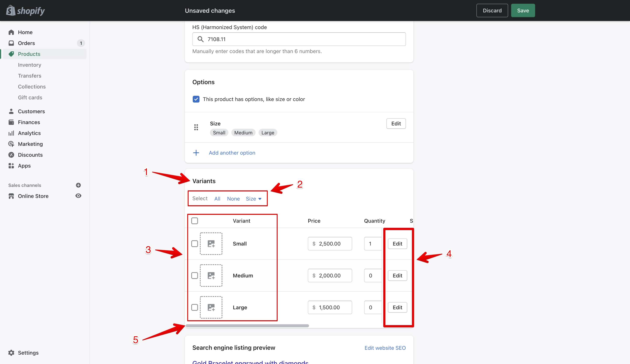Image resolution: width=630 pixels, height=364 pixels.
Task: Click the Medium variant quantity field
Action: [x=373, y=275]
